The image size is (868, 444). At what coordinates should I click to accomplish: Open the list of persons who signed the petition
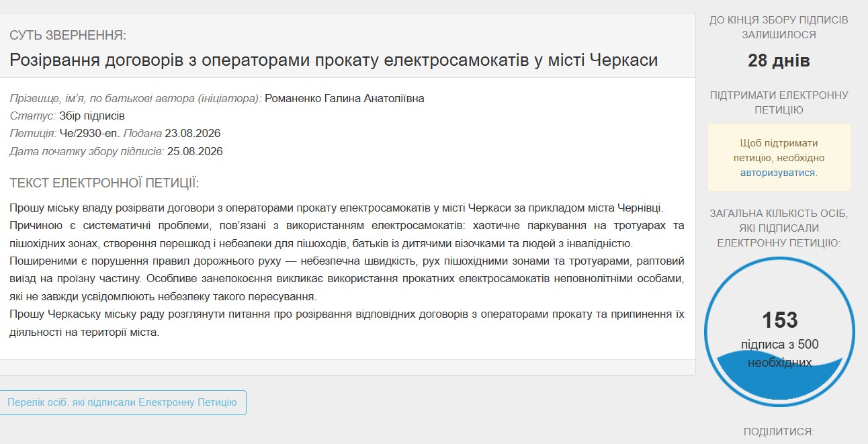click(122, 402)
